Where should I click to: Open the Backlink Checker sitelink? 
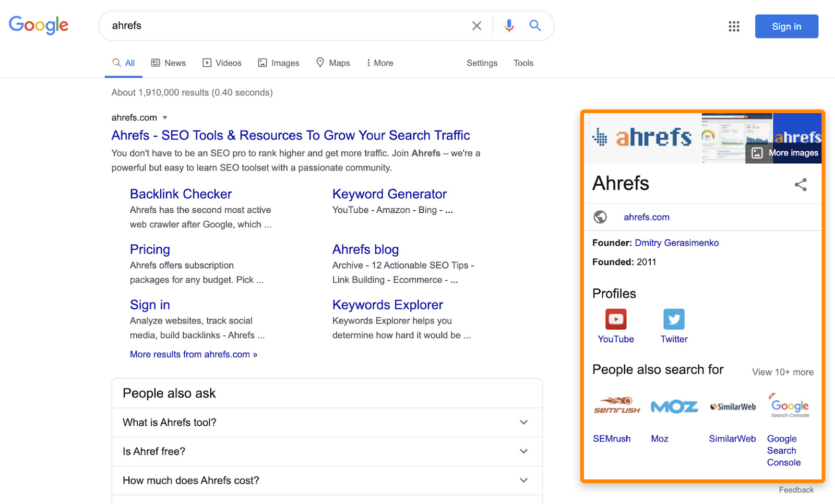click(x=181, y=194)
